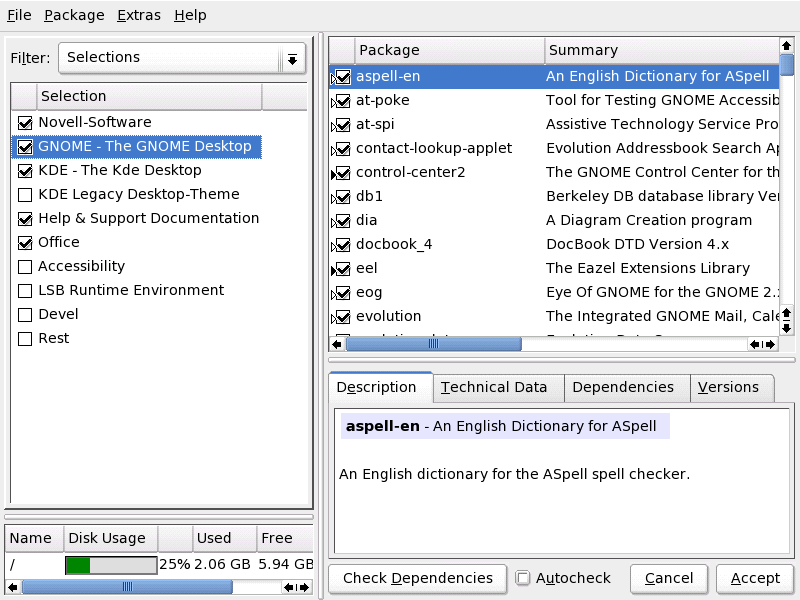
Task: Open the Versions tab
Action: (728, 387)
